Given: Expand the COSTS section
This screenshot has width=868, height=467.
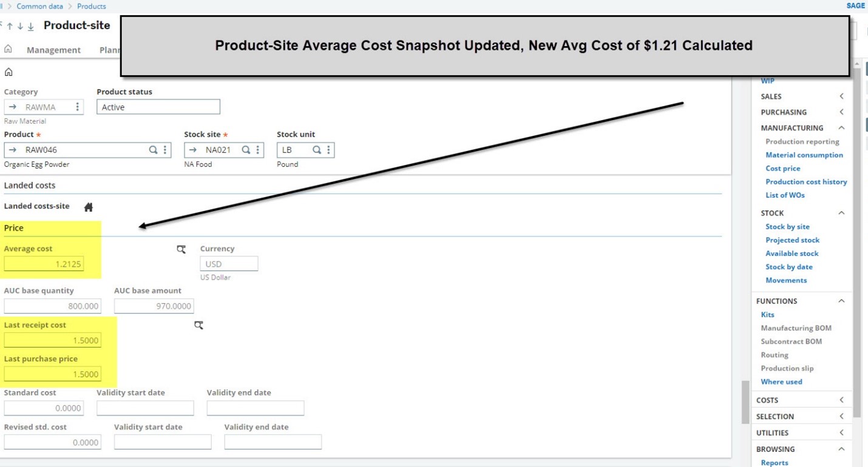Looking at the screenshot, I should (x=841, y=400).
